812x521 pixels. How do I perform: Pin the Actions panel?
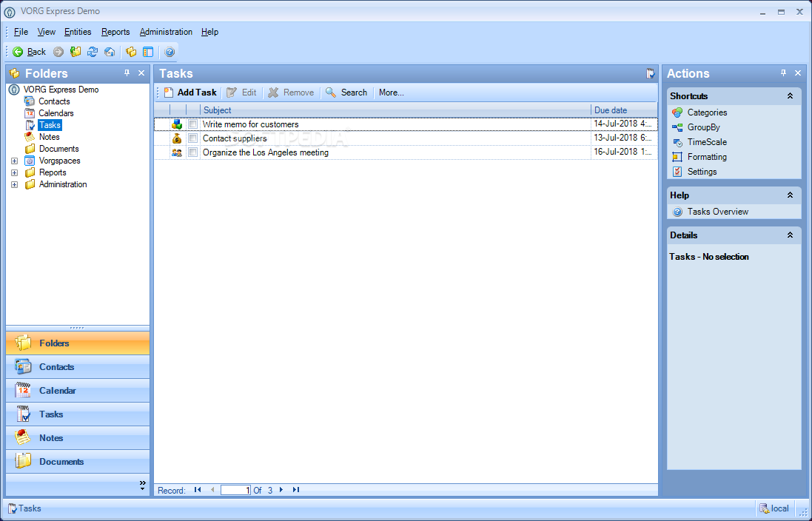(784, 73)
